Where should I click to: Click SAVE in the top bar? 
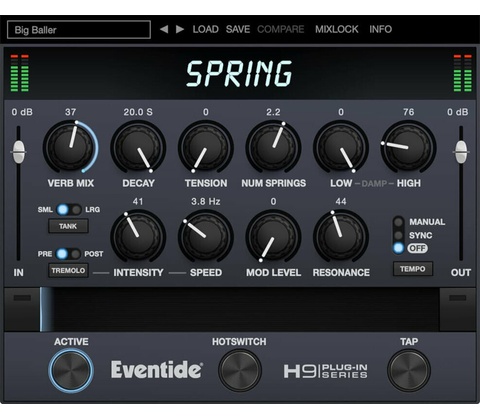tap(238, 29)
